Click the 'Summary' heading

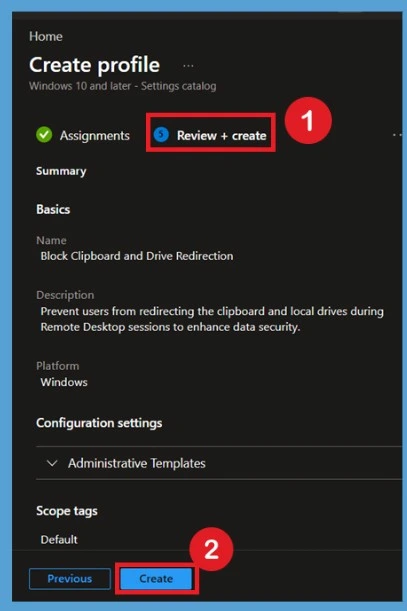click(61, 171)
